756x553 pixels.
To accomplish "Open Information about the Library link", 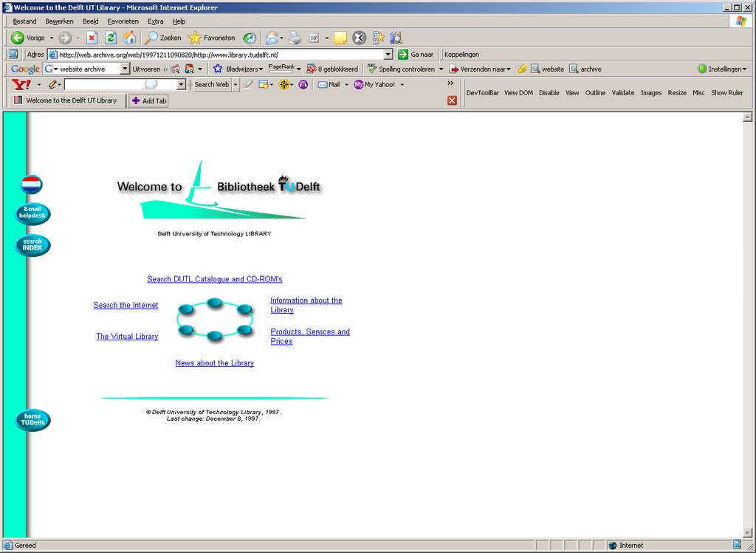I will coord(306,305).
